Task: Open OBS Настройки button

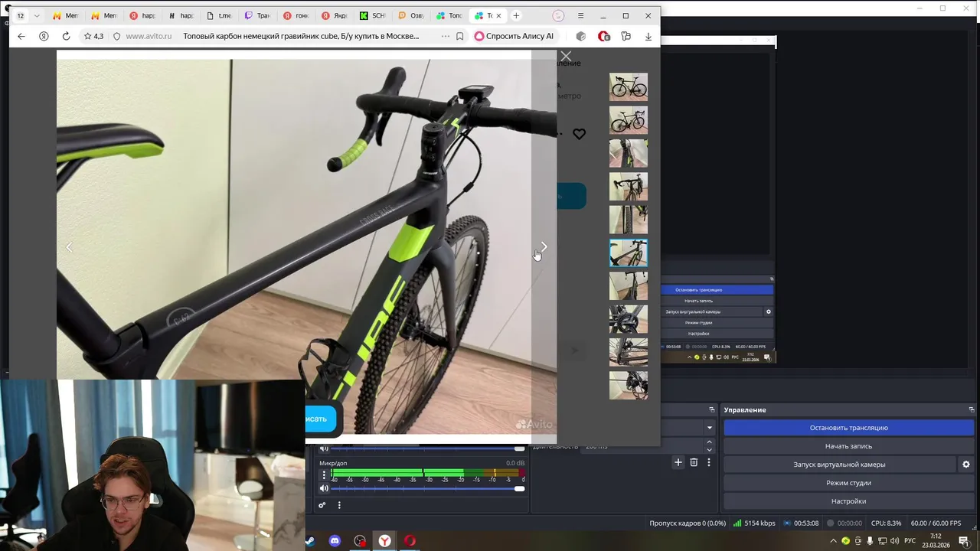Action: click(848, 501)
